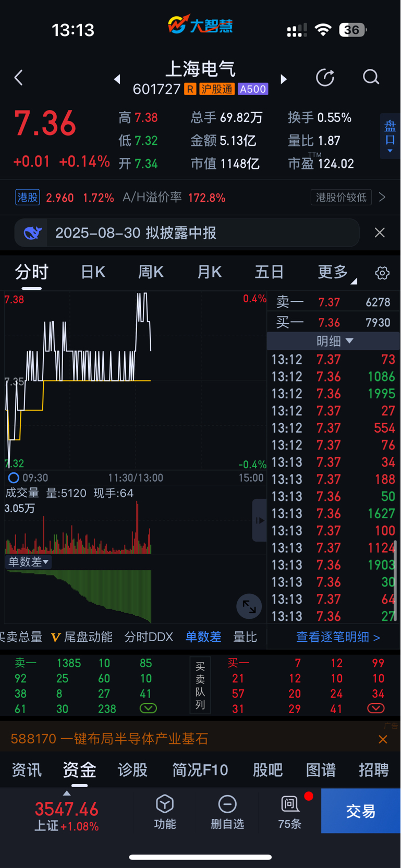Switch to 五日 chart tab
Image resolution: width=401 pixels, height=868 pixels.
pyautogui.click(x=269, y=272)
